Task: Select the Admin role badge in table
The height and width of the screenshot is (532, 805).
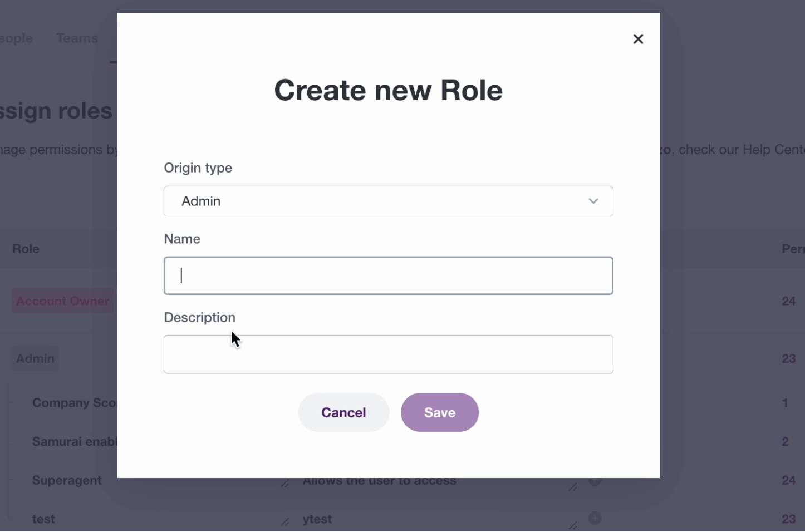Action: (x=35, y=359)
